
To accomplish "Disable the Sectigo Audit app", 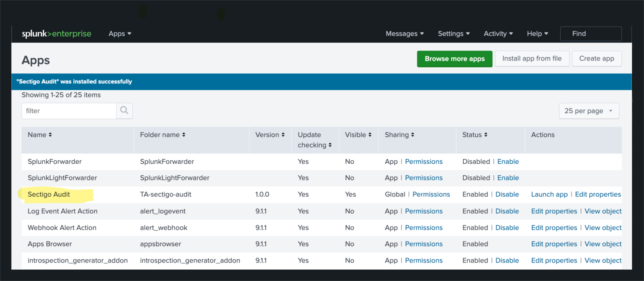I will [x=507, y=194].
